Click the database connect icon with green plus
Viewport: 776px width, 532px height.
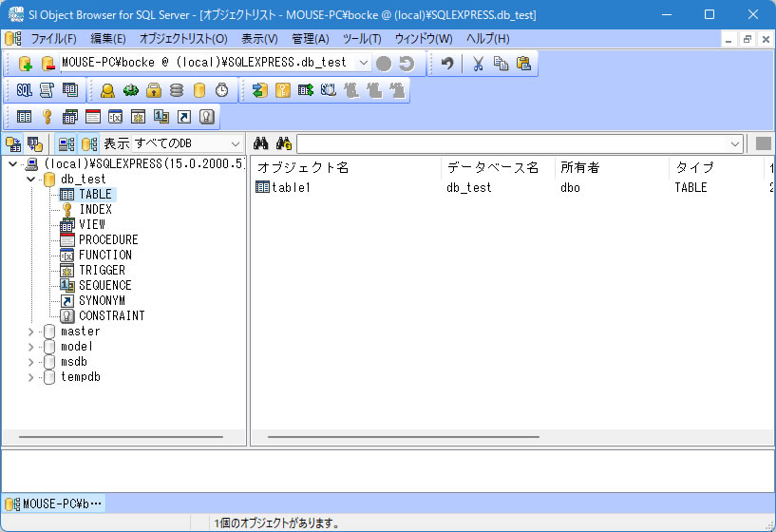(25, 64)
